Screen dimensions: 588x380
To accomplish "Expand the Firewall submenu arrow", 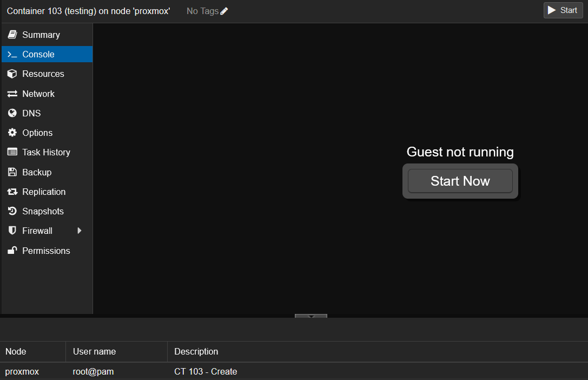I will pos(80,231).
